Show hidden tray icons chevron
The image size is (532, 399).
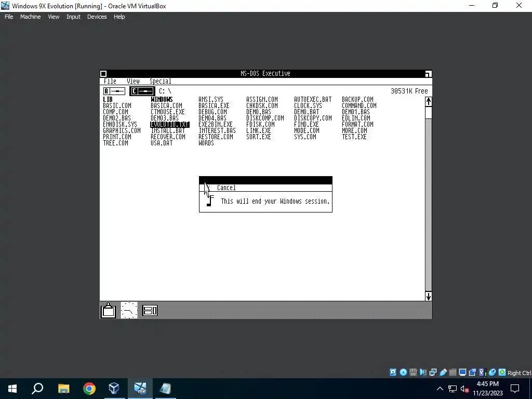coord(440,389)
